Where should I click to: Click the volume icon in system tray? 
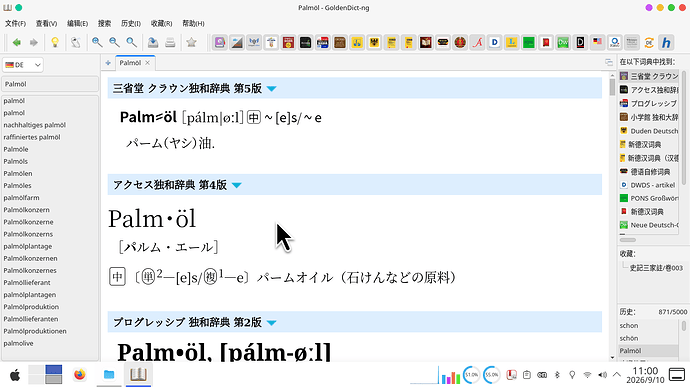click(602, 375)
